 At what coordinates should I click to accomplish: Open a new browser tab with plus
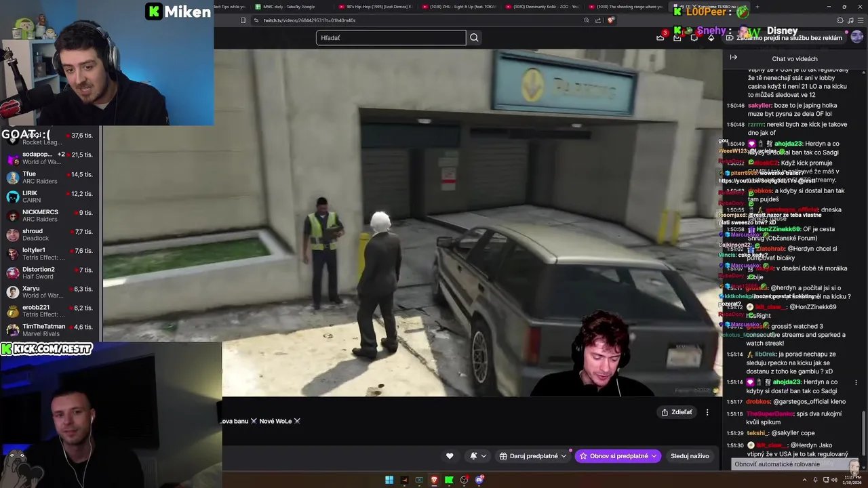pos(757,7)
